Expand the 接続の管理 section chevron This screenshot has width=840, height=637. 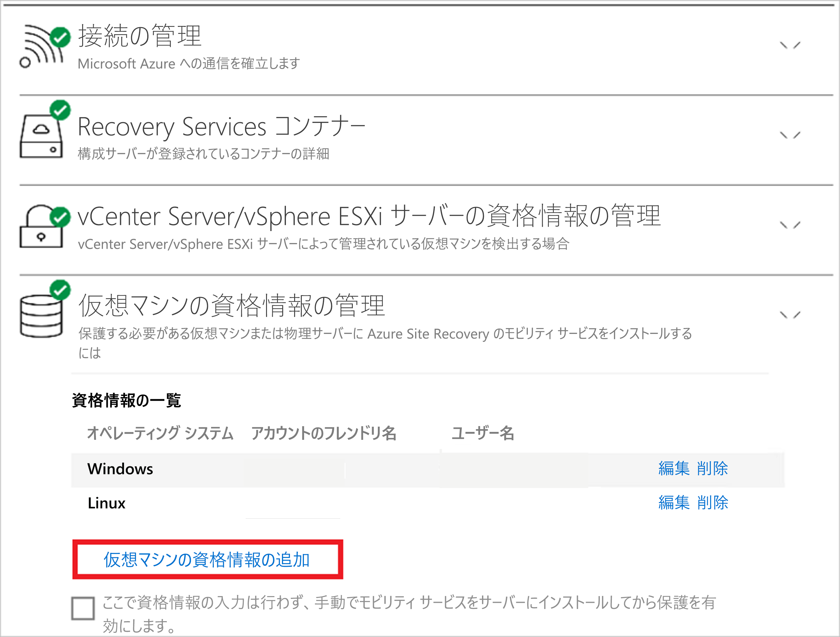pos(790,45)
